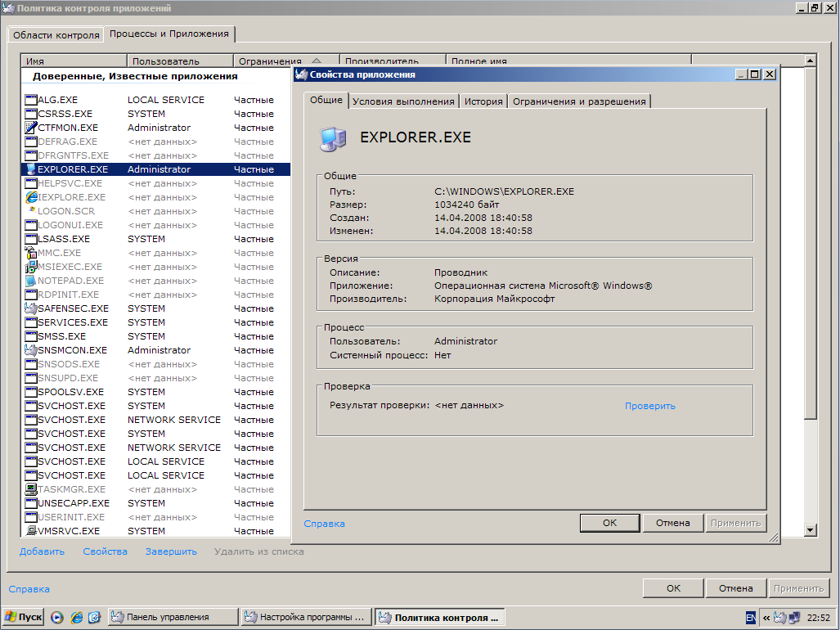Click the MSIEXEC.EXE installer icon
The width and height of the screenshot is (840, 630).
31,267
